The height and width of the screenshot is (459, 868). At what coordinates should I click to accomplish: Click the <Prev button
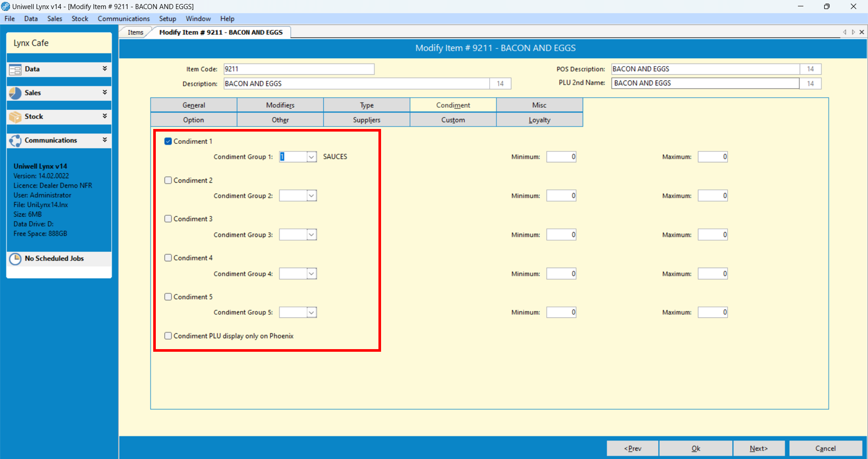pyautogui.click(x=632, y=449)
